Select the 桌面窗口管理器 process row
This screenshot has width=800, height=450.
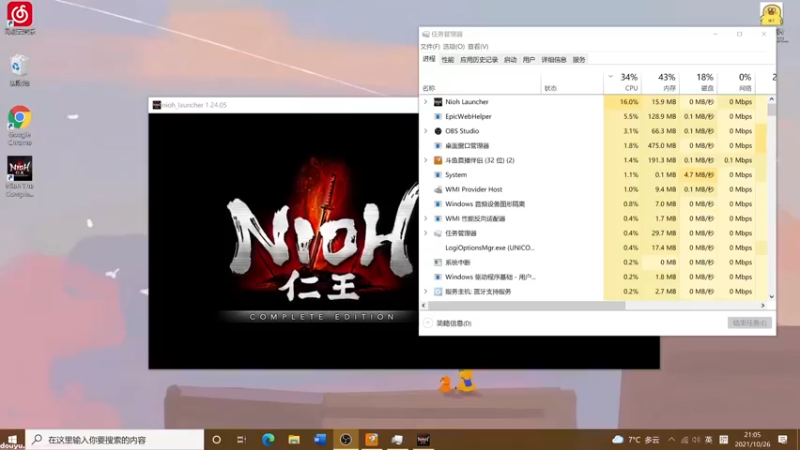click(x=593, y=146)
